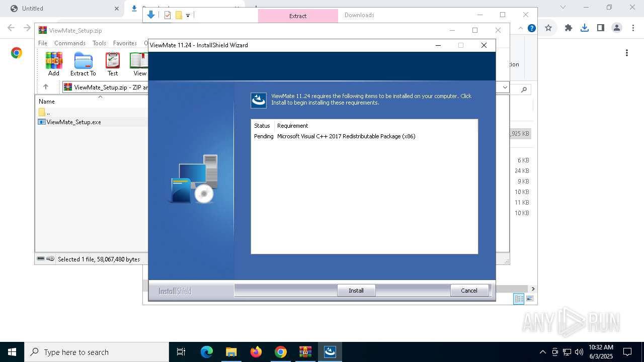This screenshot has height=362, width=644.
Task: Click the WinRAR status bar selected file text
Action: (99, 259)
